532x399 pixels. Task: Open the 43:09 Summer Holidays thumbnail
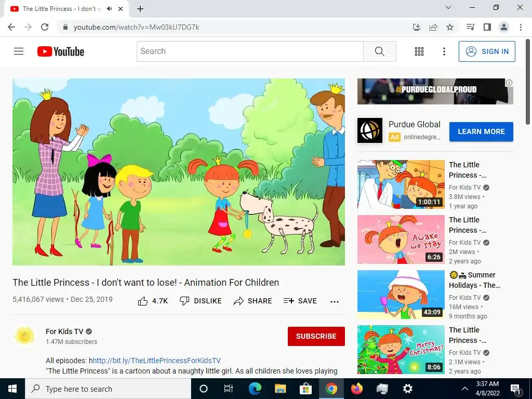(x=401, y=295)
